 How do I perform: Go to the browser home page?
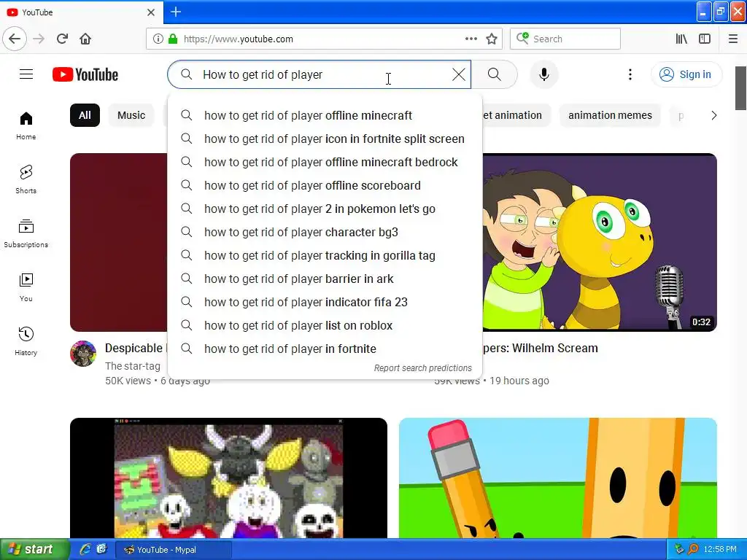pos(85,39)
